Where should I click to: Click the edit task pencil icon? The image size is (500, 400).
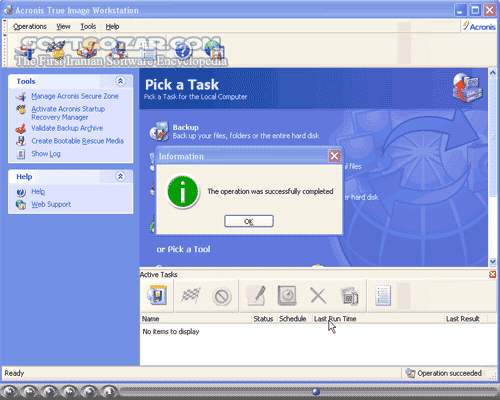pyautogui.click(x=256, y=295)
